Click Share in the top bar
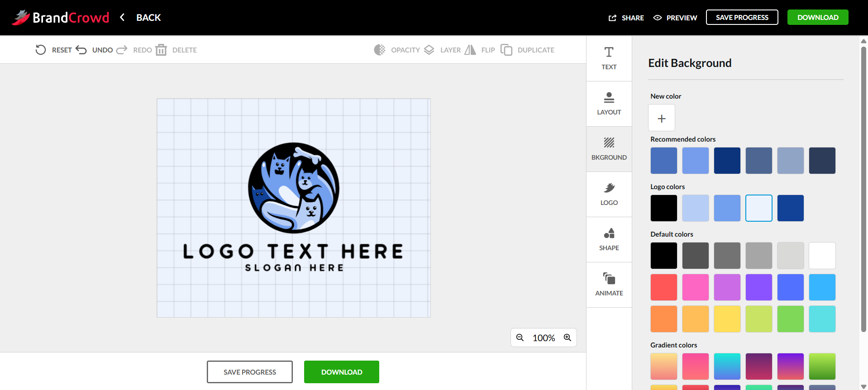 click(x=626, y=18)
